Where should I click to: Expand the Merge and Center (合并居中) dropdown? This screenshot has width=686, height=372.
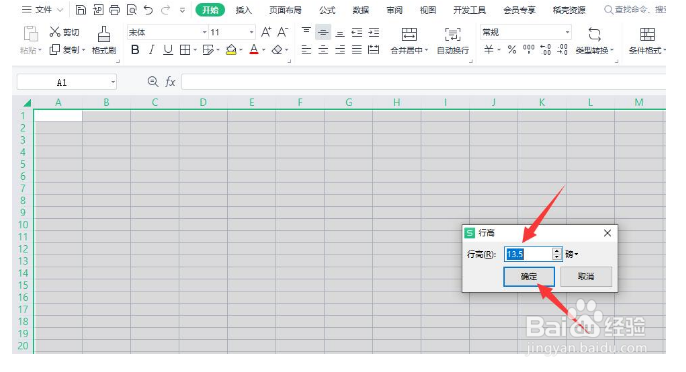point(427,50)
